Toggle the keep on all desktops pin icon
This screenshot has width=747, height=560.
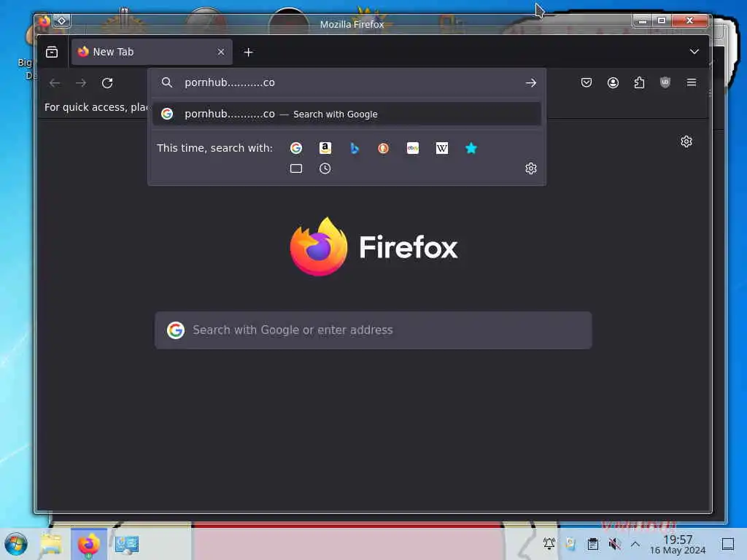61,21
